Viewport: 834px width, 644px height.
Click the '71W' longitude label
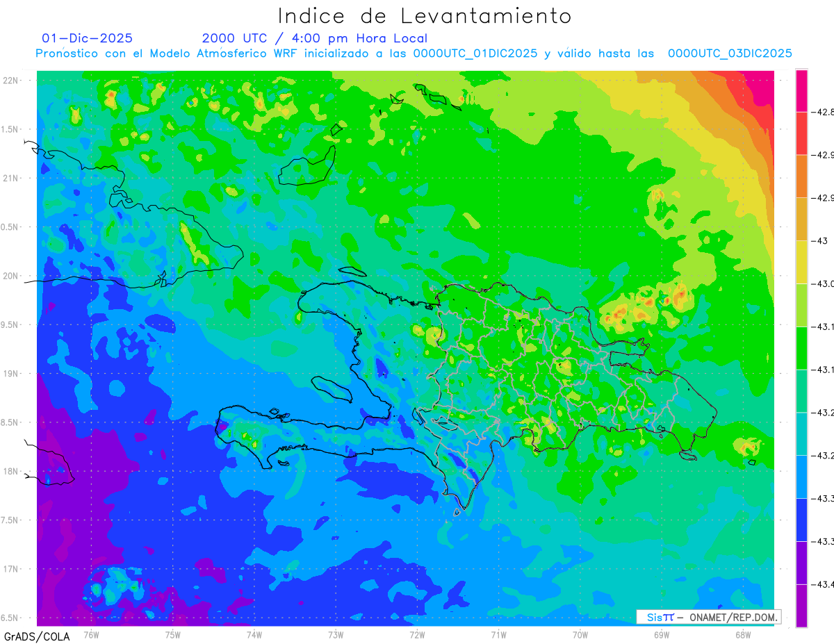coord(498,634)
